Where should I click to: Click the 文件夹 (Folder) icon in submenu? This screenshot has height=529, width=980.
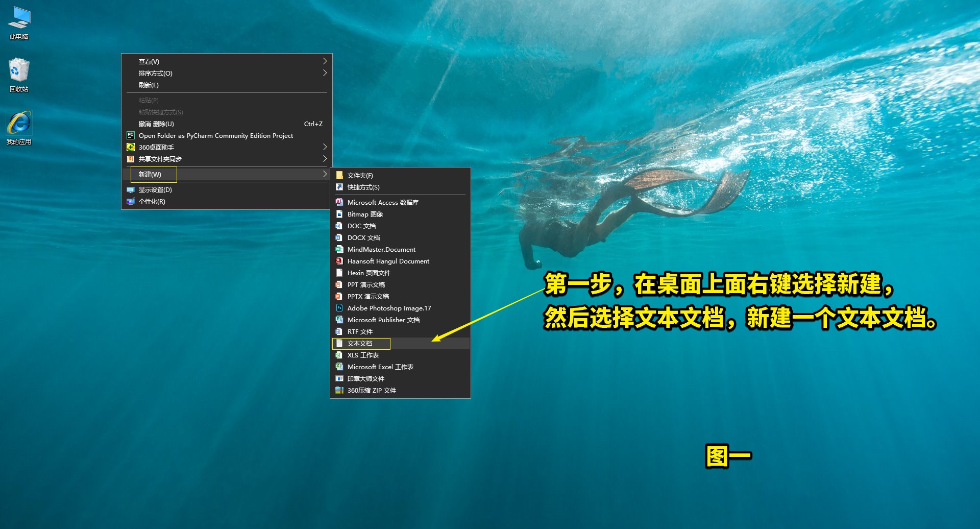click(339, 175)
